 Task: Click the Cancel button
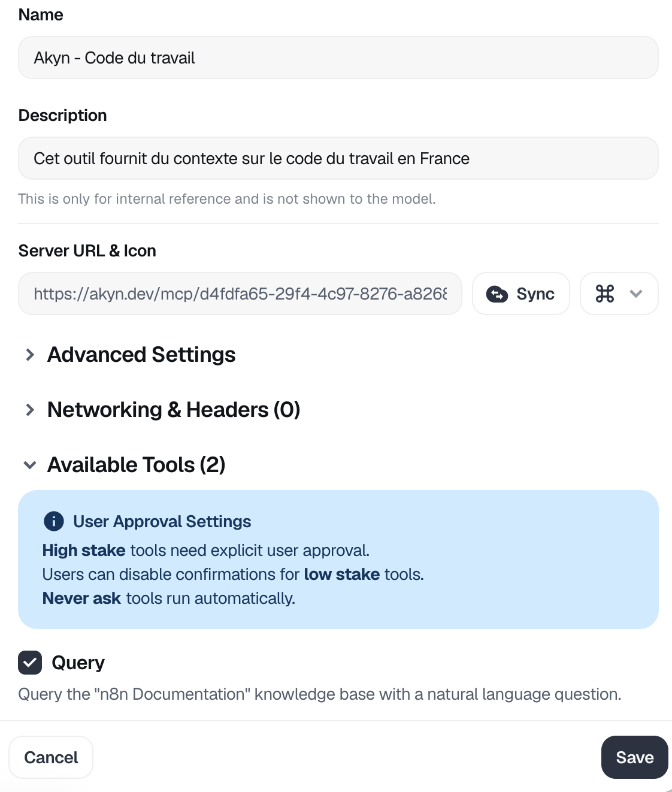point(51,757)
